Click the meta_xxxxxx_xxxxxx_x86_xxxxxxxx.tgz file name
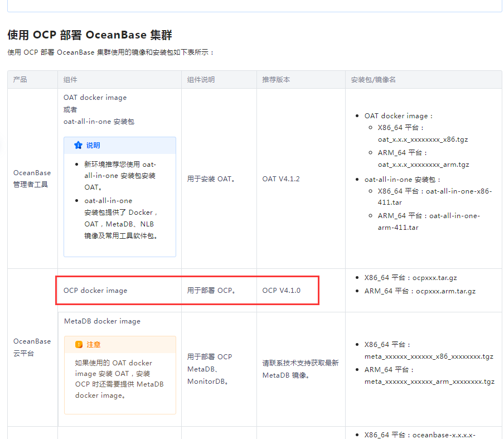The width and height of the screenshot is (504, 439). point(429,356)
